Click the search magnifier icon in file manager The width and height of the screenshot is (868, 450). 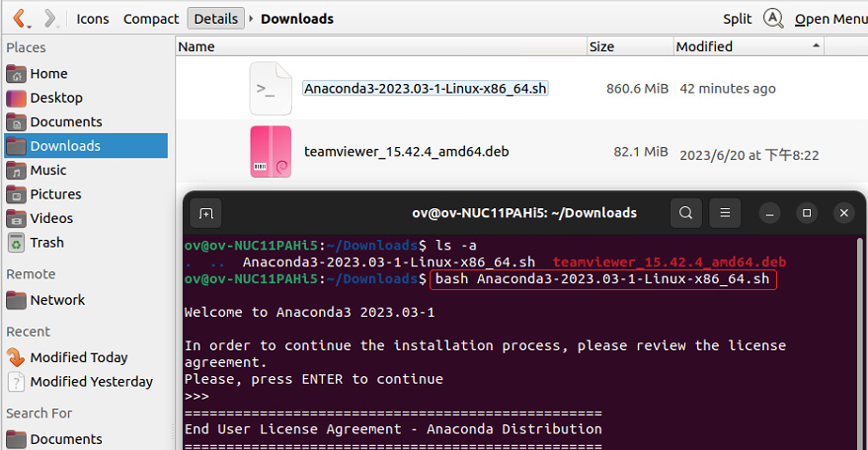click(773, 19)
